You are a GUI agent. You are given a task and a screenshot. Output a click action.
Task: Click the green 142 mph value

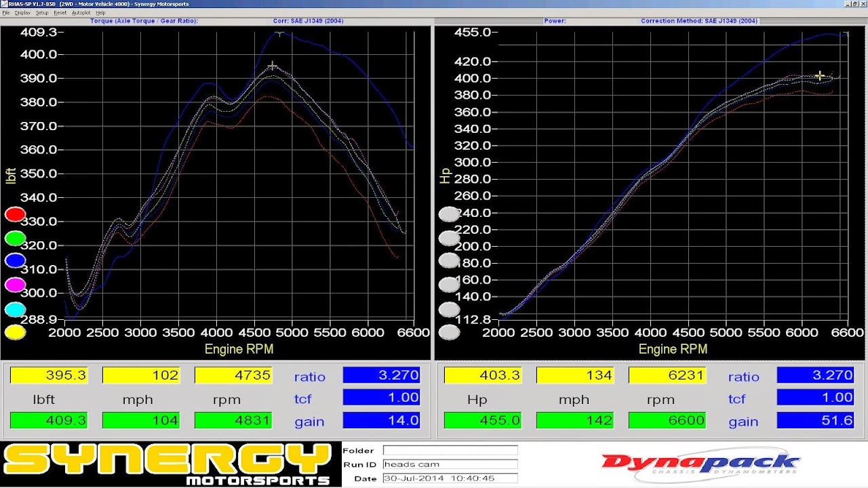(575, 420)
